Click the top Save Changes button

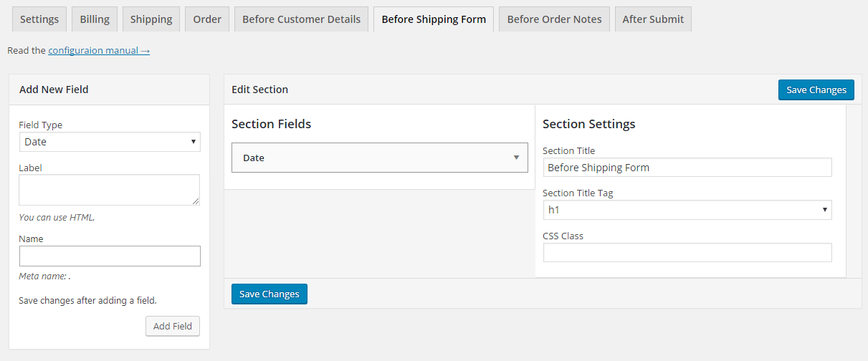[x=816, y=90]
